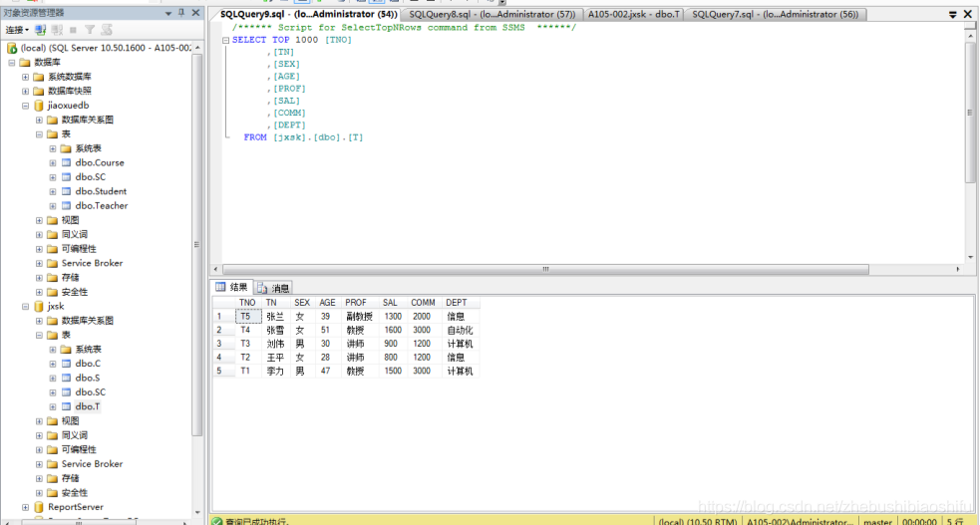This screenshot has width=980, height=525.
Task: Expand the ReportServer database node
Action: tap(26, 507)
